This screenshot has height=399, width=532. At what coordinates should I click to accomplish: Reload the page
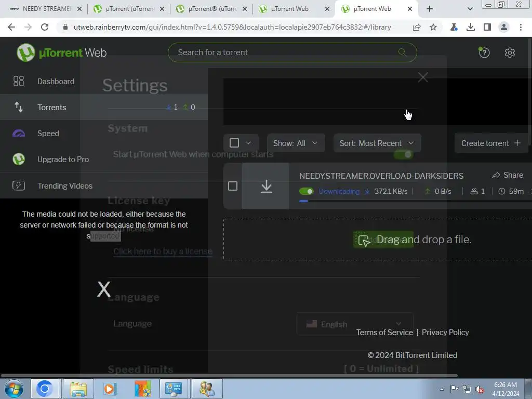click(x=45, y=27)
